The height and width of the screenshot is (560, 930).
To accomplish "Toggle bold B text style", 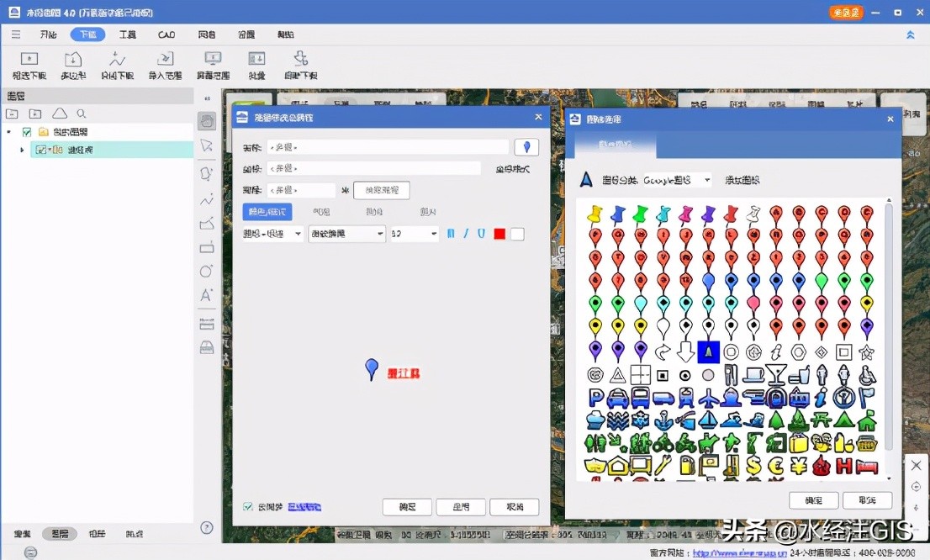I will [x=451, y=234].
